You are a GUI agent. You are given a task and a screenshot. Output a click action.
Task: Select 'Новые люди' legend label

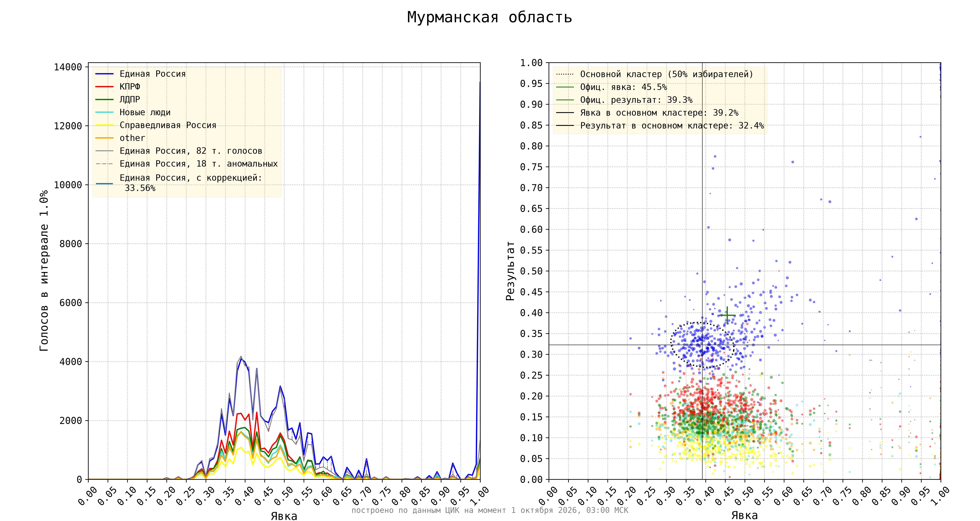click(x=145, y=112)
